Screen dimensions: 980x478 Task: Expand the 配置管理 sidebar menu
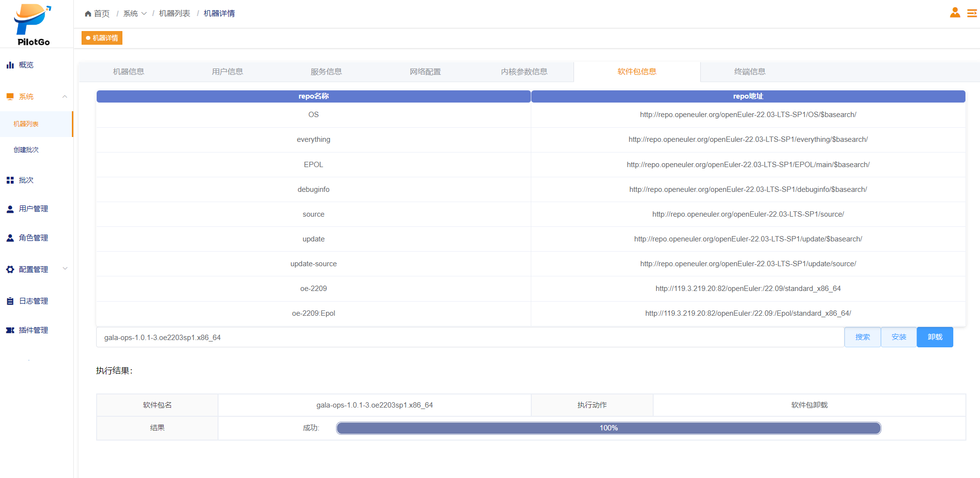click(x=65, y=269)
